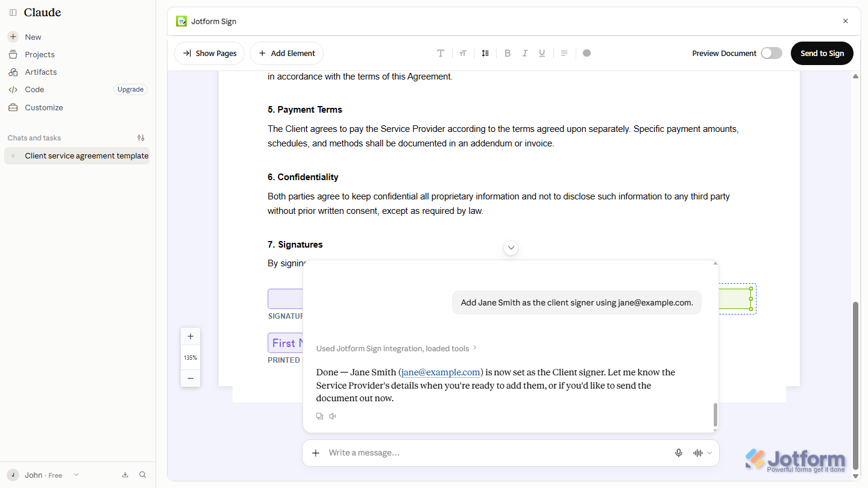Image resolution: width=868 pixels, height=488 pixels.
Task: Open chat filter options icon
Action: point(141,138)
